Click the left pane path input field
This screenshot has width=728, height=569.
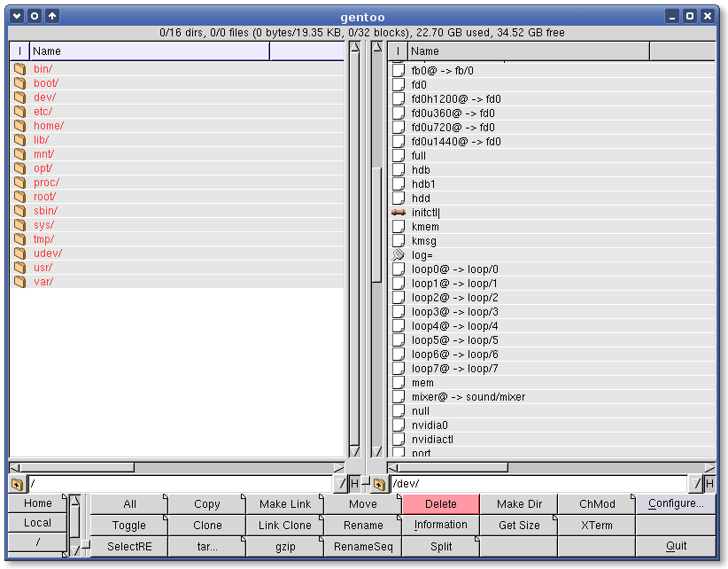click(180, 484)
